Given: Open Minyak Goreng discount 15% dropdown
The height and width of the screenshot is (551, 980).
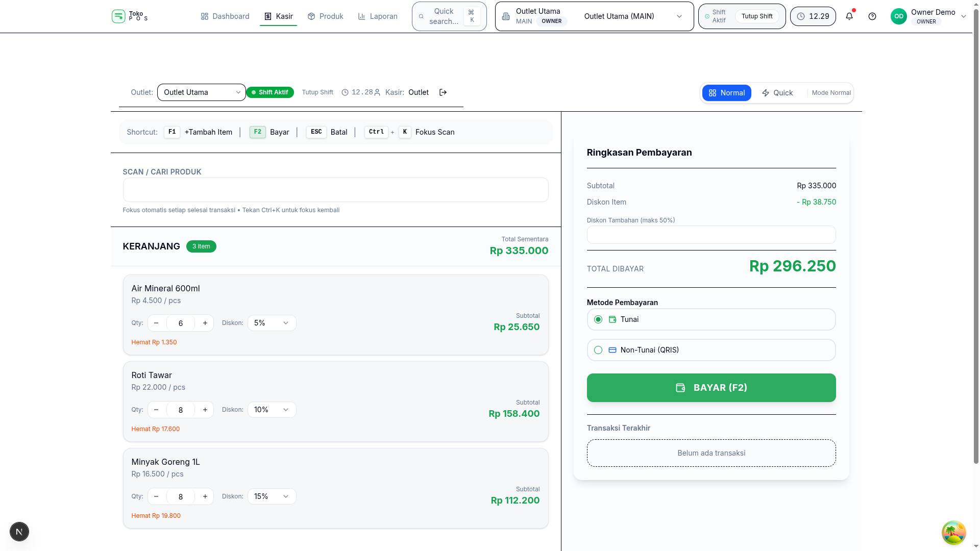Looking at the screenshot, I should point(272,496).
